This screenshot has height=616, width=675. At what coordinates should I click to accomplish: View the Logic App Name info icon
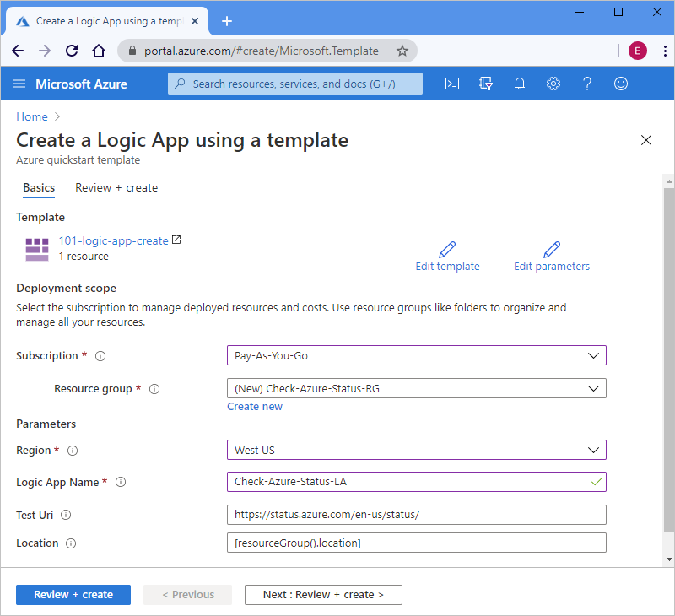pos(120,482)
